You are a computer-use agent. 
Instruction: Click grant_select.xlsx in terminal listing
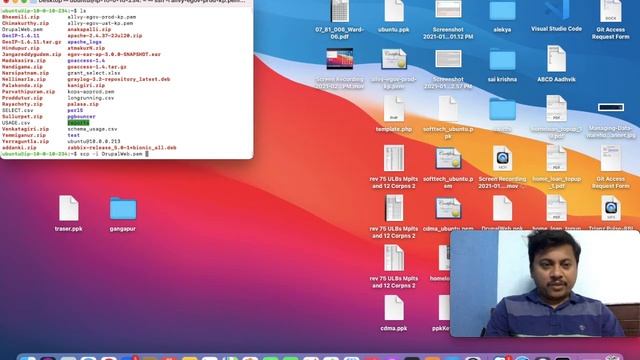(x=94, y=73)
